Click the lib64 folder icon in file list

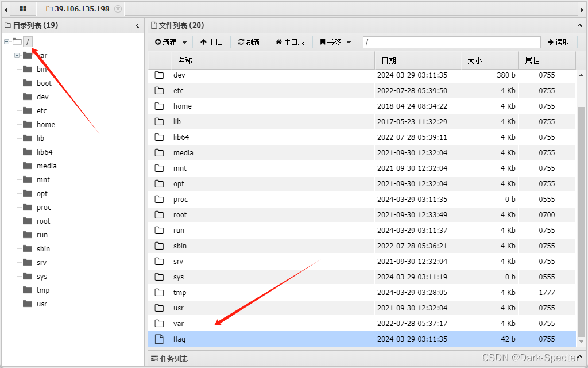(160, 137)
